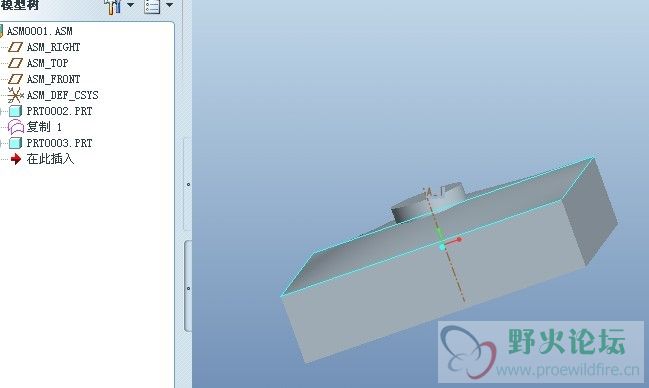This screenshot has height=388, width=649.
Task: Select the PRT0002.PRT part icon
Action: click(x=15, y=111)
